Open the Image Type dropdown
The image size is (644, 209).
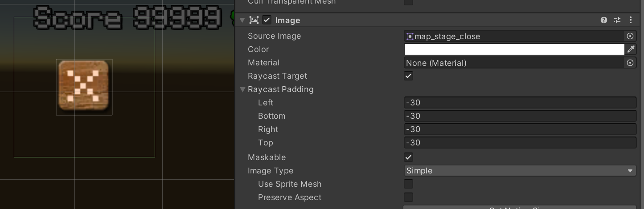pos(520,171)
